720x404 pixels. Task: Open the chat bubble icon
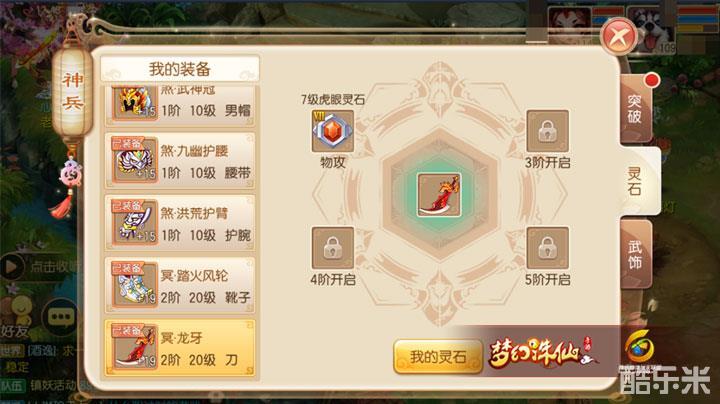[x=61, y=317]
